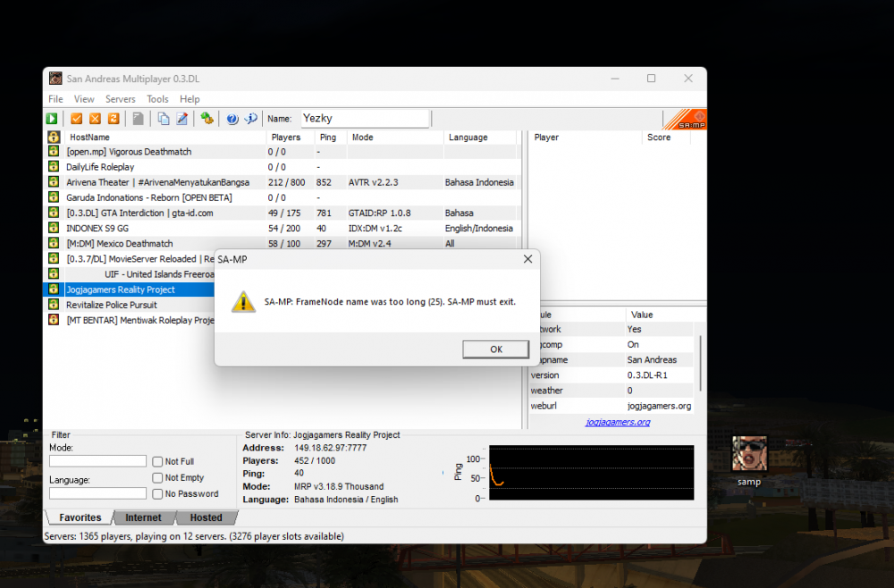
Task: Click the Copy Server Info icon
Action: 164,119
